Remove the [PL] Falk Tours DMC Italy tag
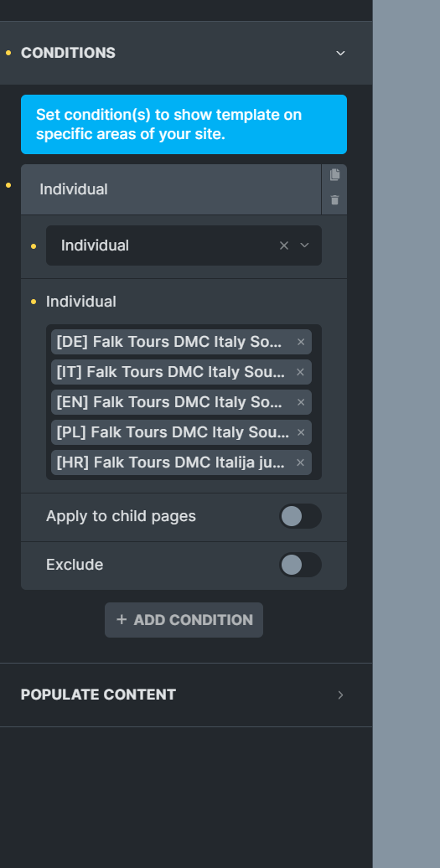440x868 pixels. 301,432
